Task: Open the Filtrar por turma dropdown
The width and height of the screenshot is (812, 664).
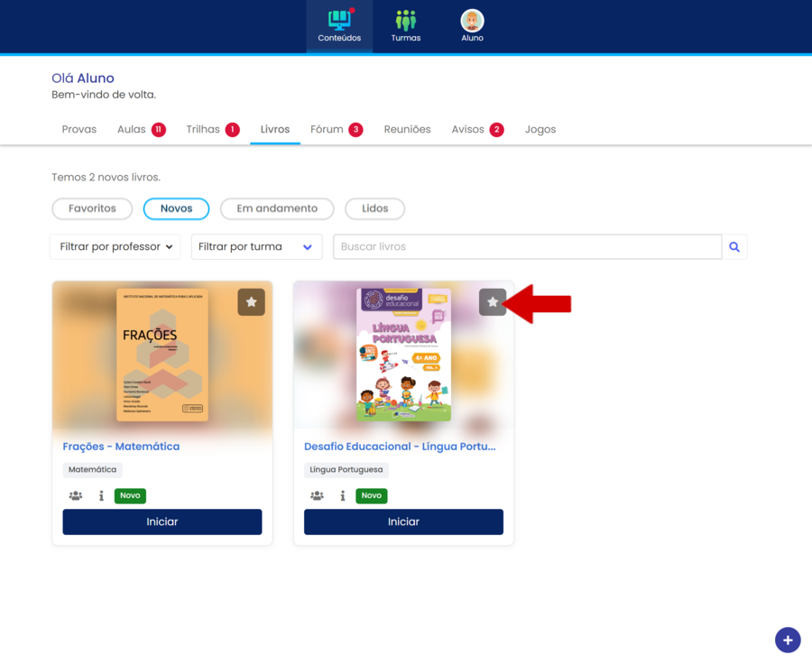Action: (x=256, y=247)
